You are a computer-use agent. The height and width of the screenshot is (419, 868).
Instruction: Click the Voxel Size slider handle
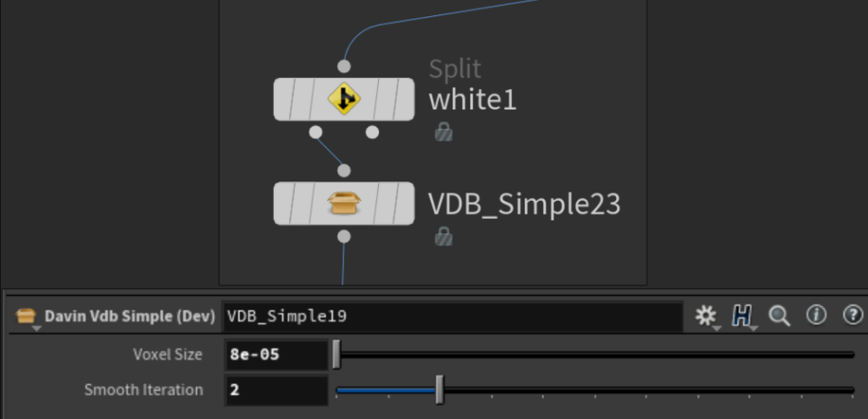(337, 355)
